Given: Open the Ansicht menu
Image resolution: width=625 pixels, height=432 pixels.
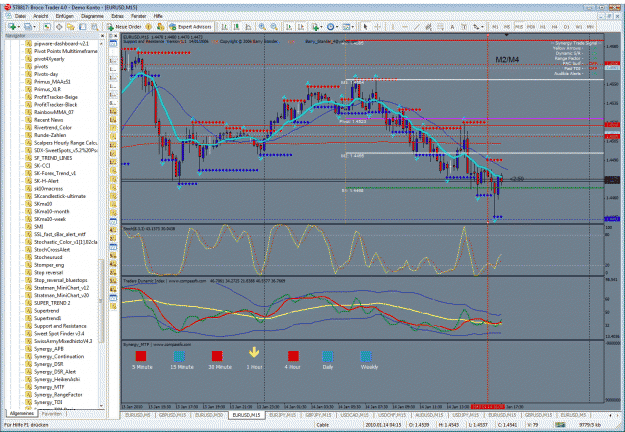Looking at the screenshot, I should (41, 16).
